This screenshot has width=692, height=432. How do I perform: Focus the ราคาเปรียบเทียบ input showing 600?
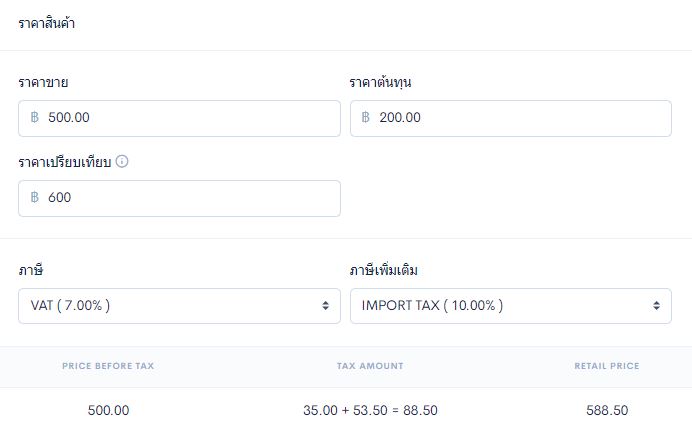(x=179, y=198)
